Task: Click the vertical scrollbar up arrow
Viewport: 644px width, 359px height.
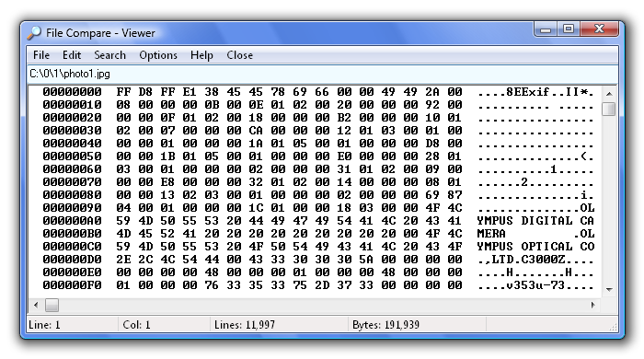Action: click(x=609, y=94)
